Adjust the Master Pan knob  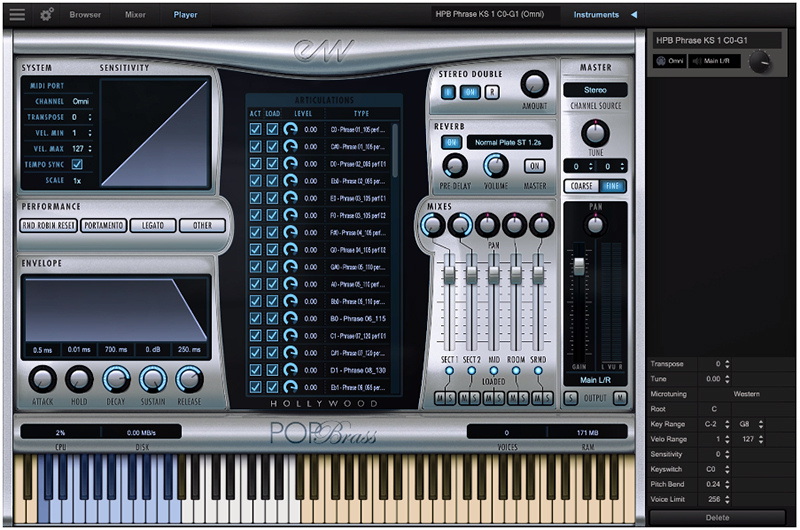click(x=595, y=224)
